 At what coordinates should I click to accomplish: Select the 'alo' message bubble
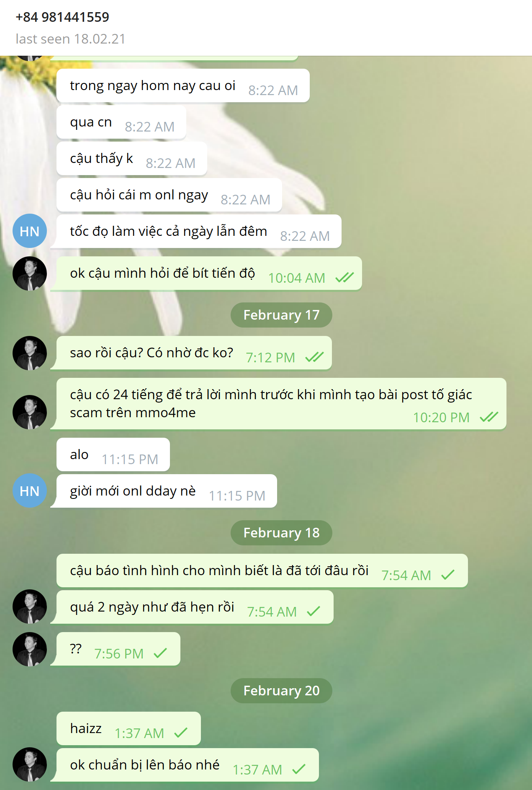click(x=113, y=454)
